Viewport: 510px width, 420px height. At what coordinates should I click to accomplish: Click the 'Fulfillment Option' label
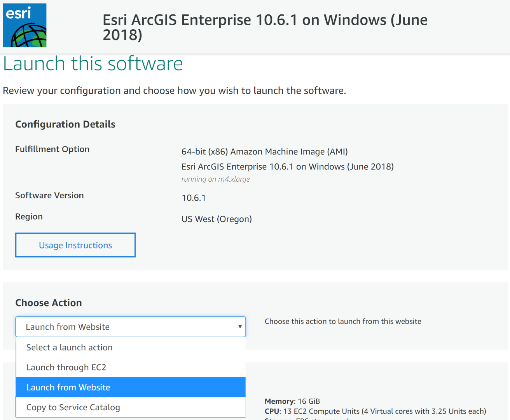pyautogui.click(x=52, y=149)
